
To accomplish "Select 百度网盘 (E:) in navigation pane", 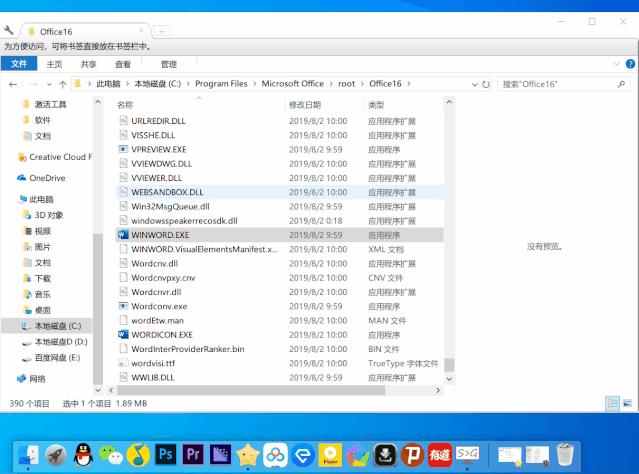I will tap(57, 358).
